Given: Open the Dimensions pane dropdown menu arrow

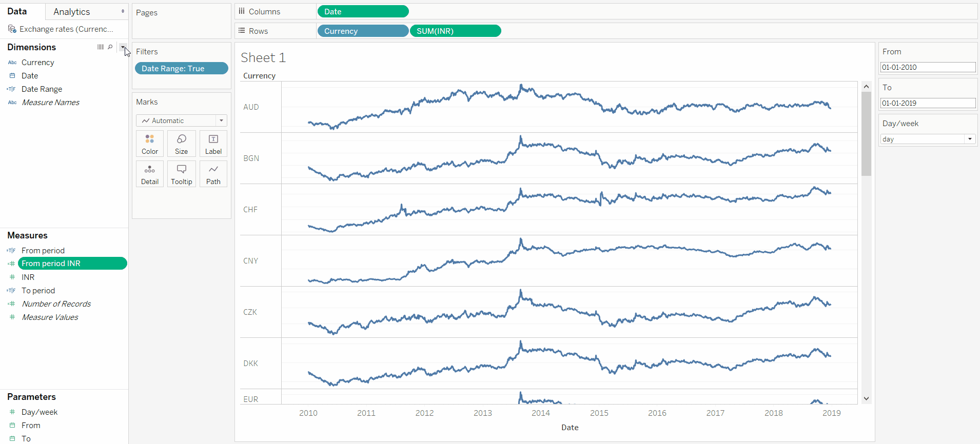Looking at the screenshot, I should click(x=123, y=47).
